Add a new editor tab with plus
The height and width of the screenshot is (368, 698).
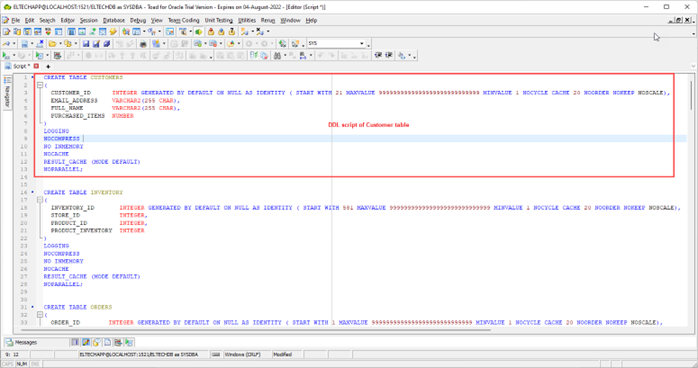tap(48, 66)
